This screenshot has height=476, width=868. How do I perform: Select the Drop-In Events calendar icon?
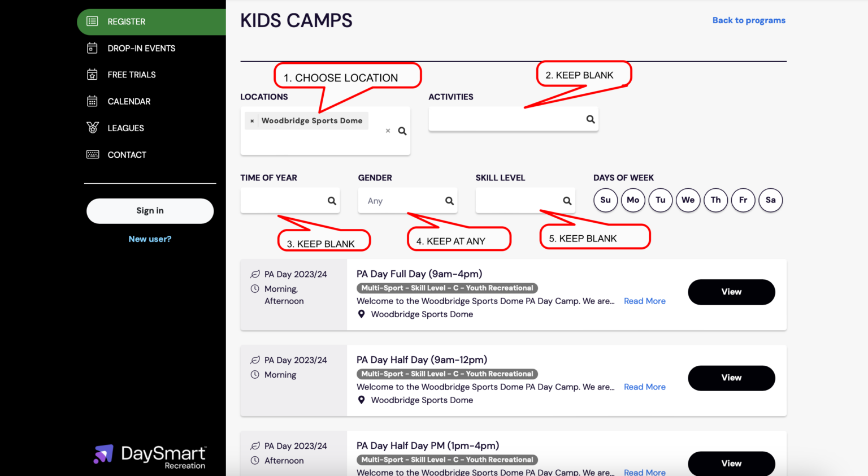pyautogui.click(x=92, y=48)
